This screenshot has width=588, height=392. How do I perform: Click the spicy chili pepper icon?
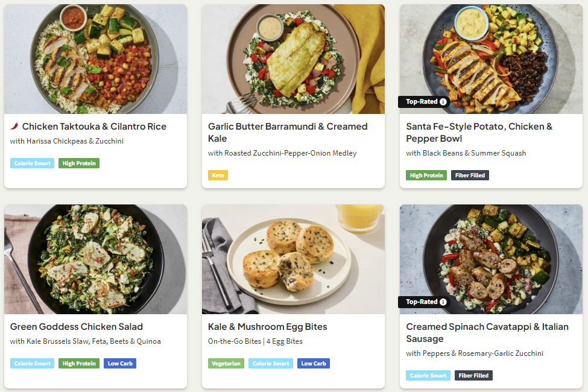(x=14, y=127)
